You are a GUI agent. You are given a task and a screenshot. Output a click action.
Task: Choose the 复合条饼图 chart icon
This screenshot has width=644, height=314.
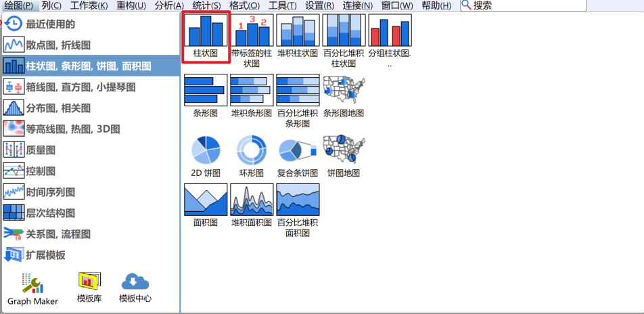pos(298,150)
